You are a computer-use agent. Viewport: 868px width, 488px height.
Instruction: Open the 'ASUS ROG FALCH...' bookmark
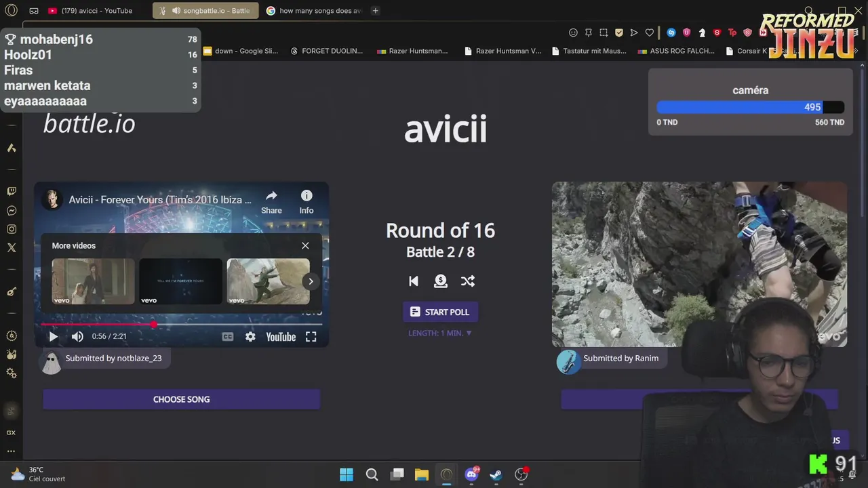676,51
